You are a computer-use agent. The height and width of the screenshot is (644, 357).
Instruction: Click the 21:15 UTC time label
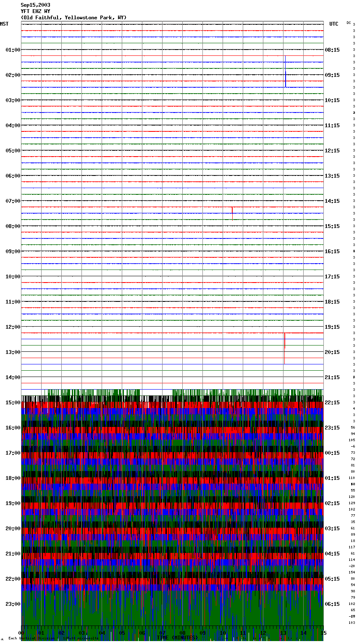pyautogui.click(x=332, y=377)
